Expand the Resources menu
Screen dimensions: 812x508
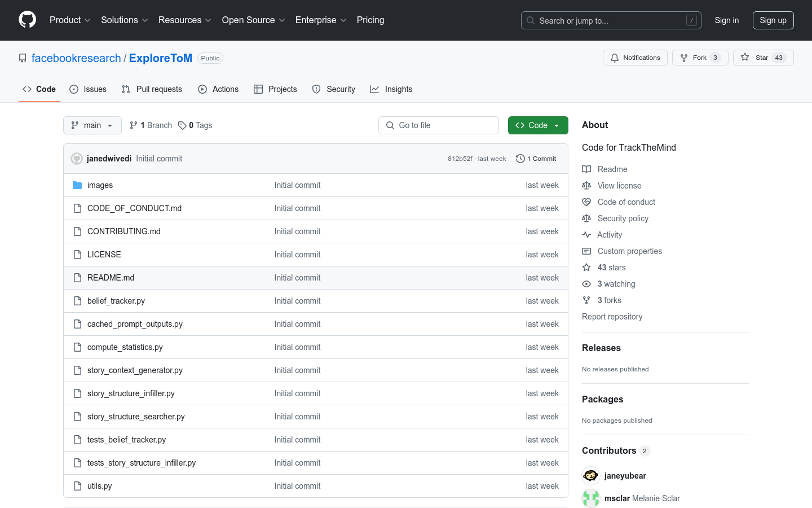tap(185, 20)
